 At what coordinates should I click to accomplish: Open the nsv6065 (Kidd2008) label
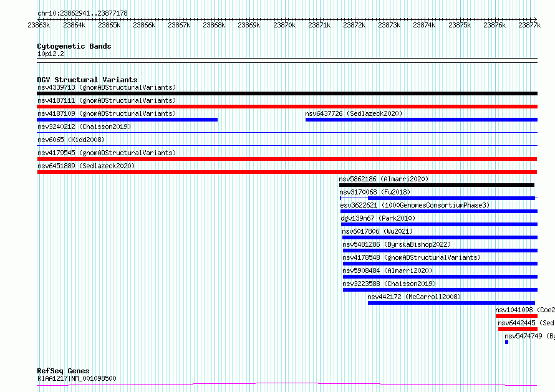pos(71,140)
